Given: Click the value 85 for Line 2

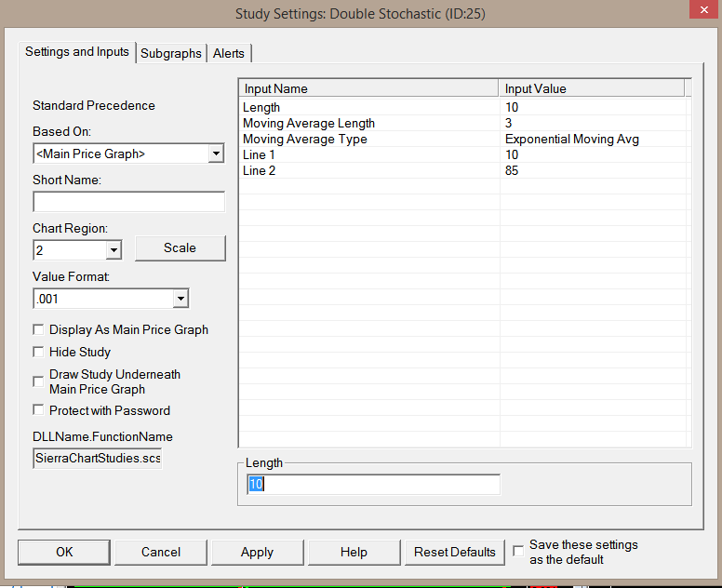Looking at the screenshot, I should (x=512, y=170).
